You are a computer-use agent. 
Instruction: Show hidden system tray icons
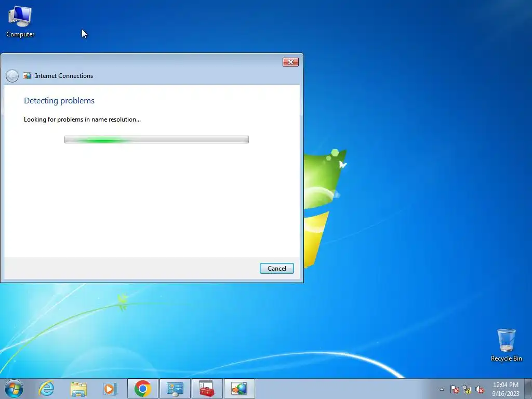[x=442, y=389]
